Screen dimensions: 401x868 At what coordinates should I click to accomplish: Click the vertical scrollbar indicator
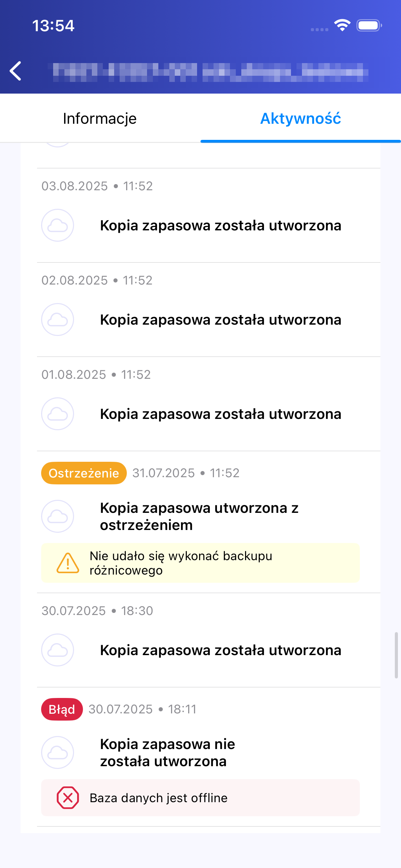click(x=396, y=655)
